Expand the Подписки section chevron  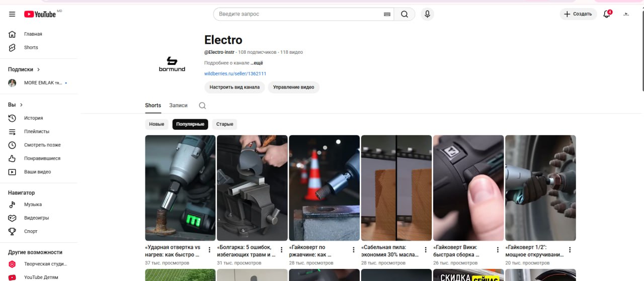[x=39, y=69]
